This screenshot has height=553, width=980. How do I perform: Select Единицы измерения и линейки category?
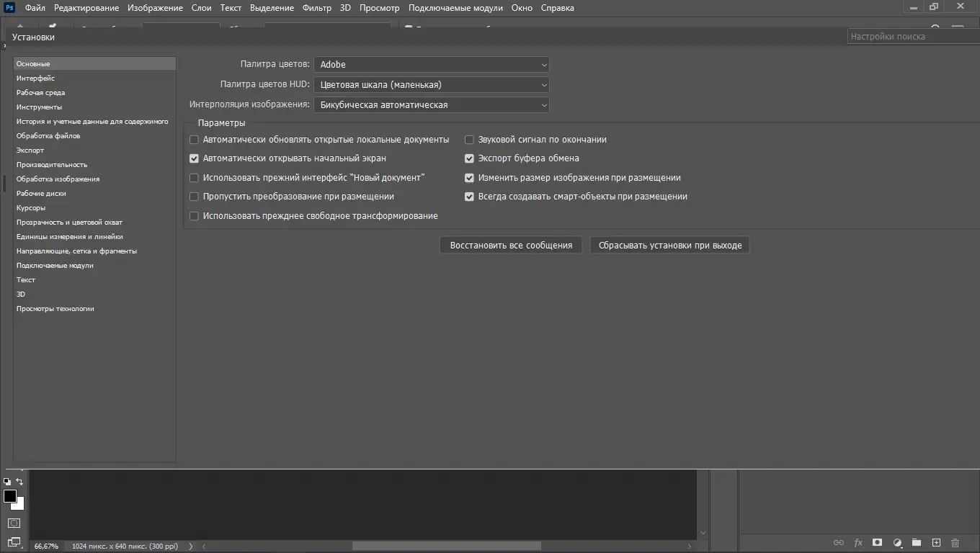click(x=94, y=237)
